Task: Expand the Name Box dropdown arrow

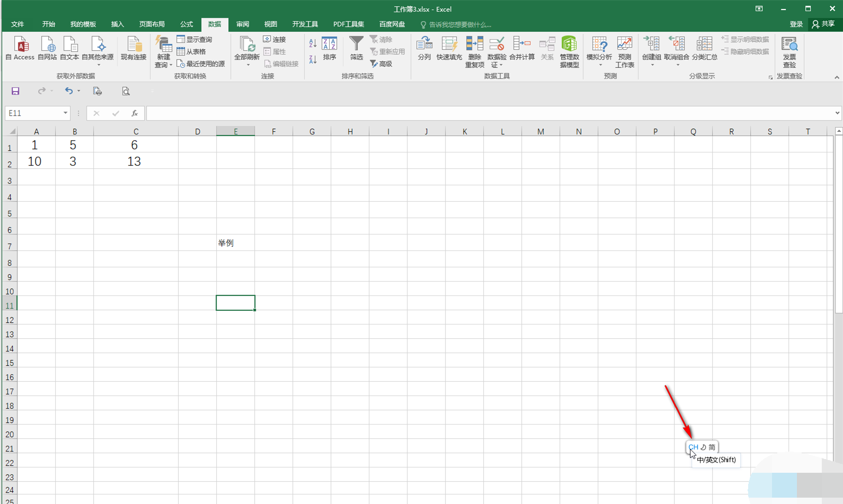Action: pos(65,113)
